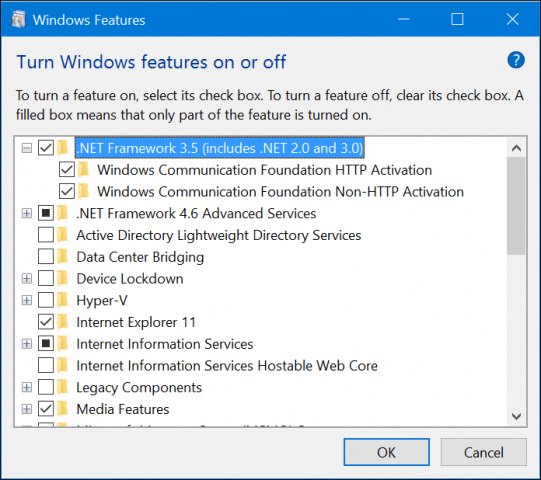Uncheck Internet Explorer 11
The image size is (541, 480).
click(46, 322)
